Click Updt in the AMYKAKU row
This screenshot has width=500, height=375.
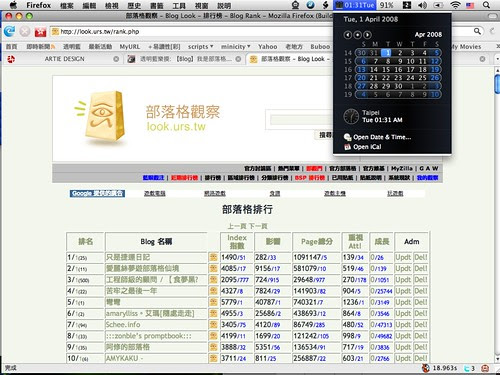(403, 358)
